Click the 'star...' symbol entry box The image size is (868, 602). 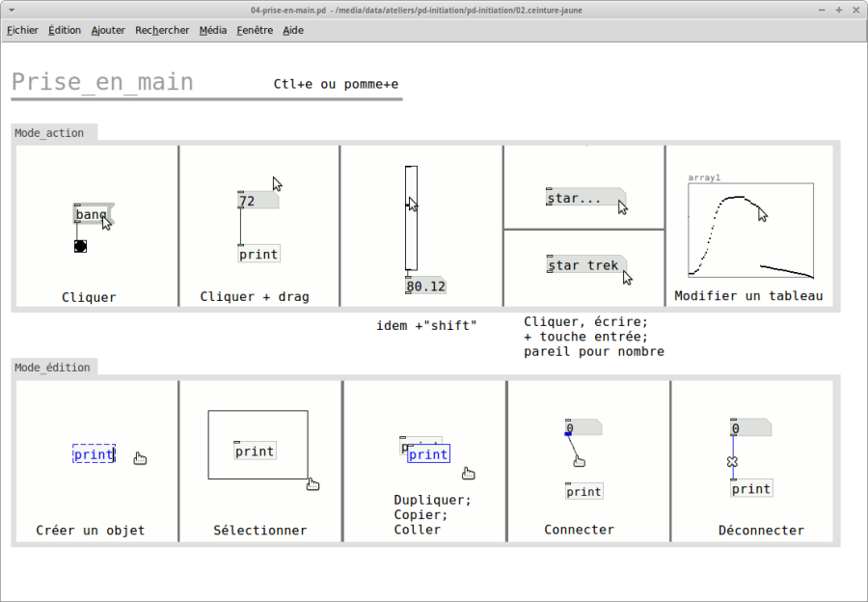(582, 198)
